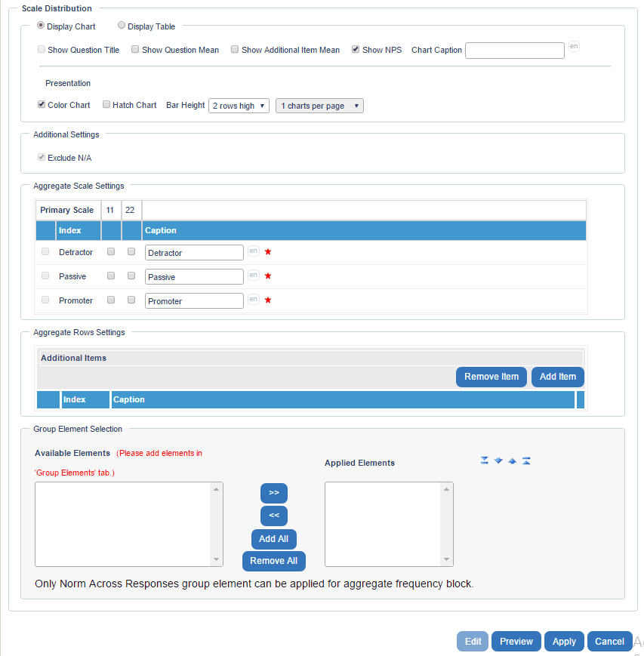
Task: Open the '1 charts per page' dropdown
Action: pos(319,106)
